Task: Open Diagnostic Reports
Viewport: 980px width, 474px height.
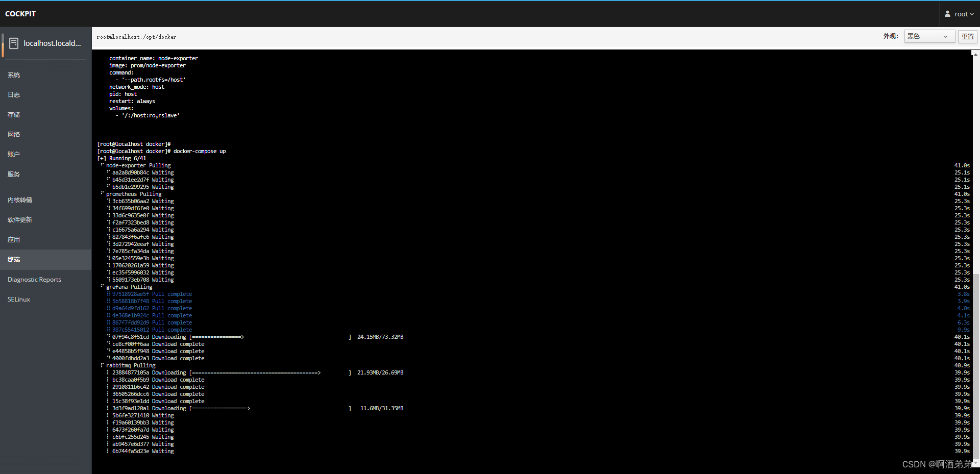Action: pos(34,279)
